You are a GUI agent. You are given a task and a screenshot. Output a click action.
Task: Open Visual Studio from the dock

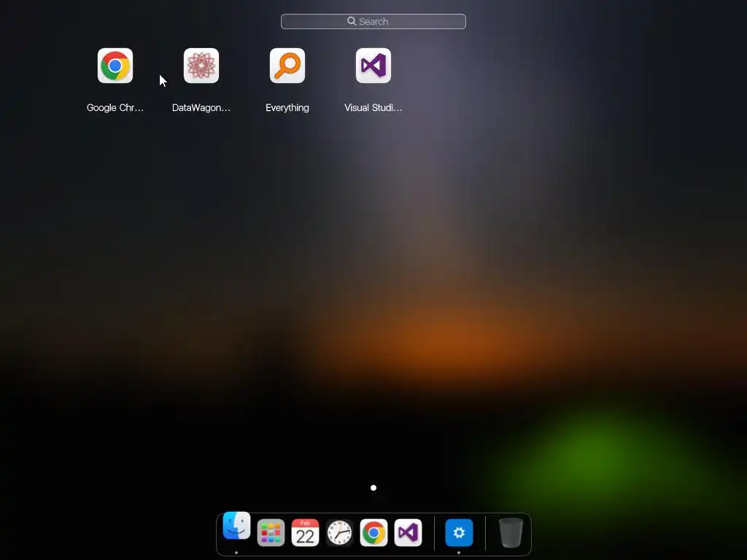click(x=408, y=532)
